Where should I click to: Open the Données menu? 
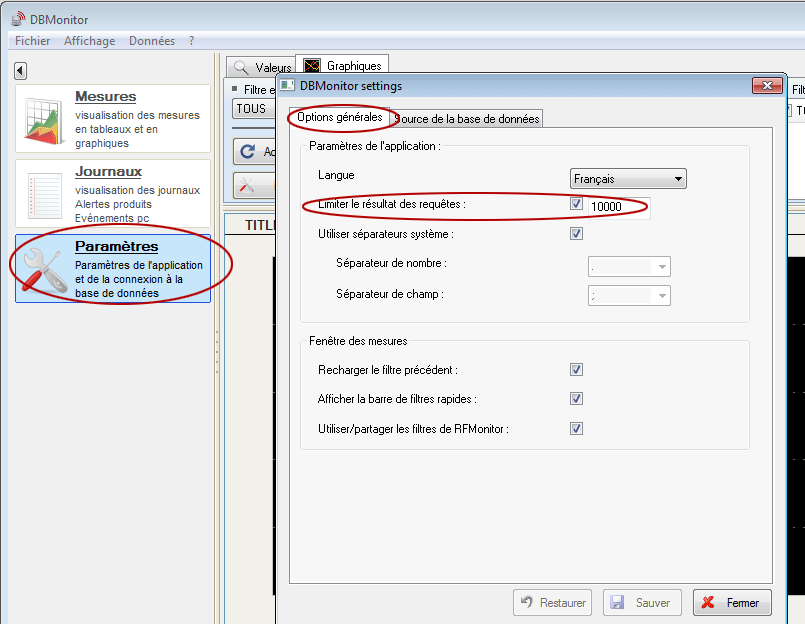coord(151,41)
